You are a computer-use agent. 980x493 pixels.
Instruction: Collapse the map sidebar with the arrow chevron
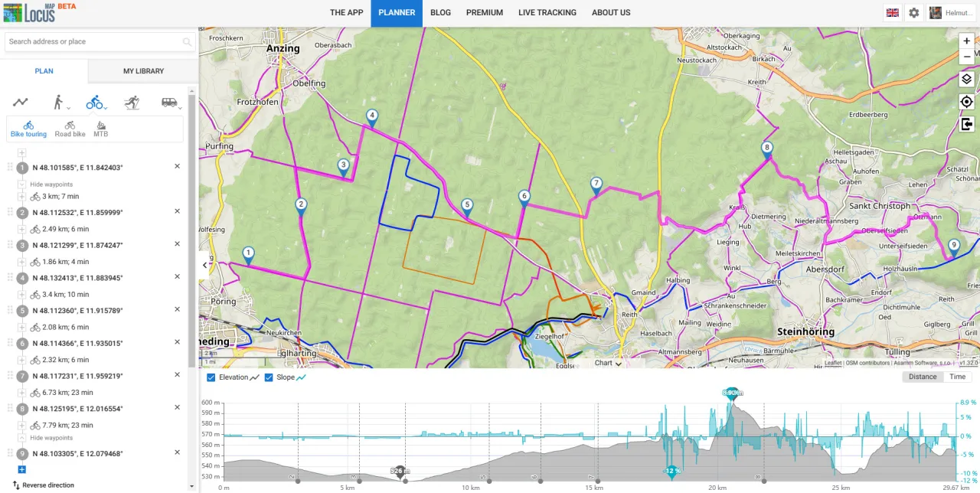204,264
